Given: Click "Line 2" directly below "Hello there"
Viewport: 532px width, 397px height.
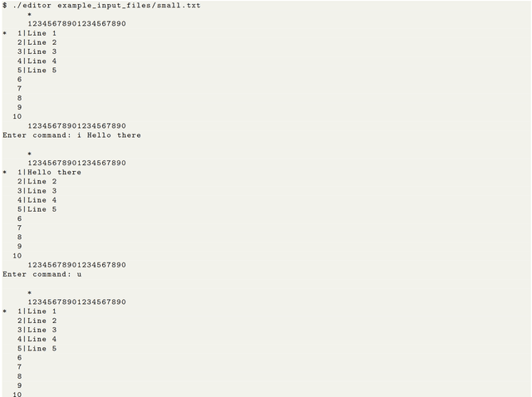Looking at the screenshot, I should coord(42,182).
